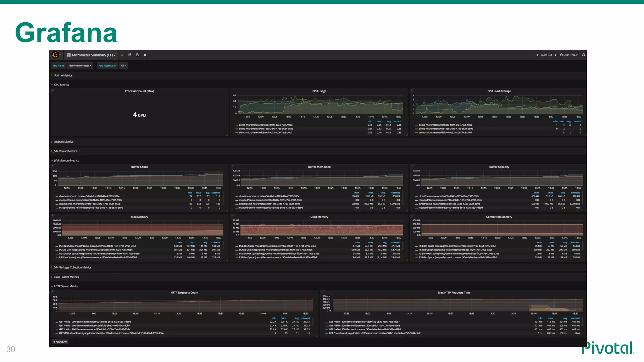Toggle HTTP Requests OPTIONS cloudfoundryapplication/health series
Image resolution: width=644 pixels, height=362 pixels.
coord(111,333)
